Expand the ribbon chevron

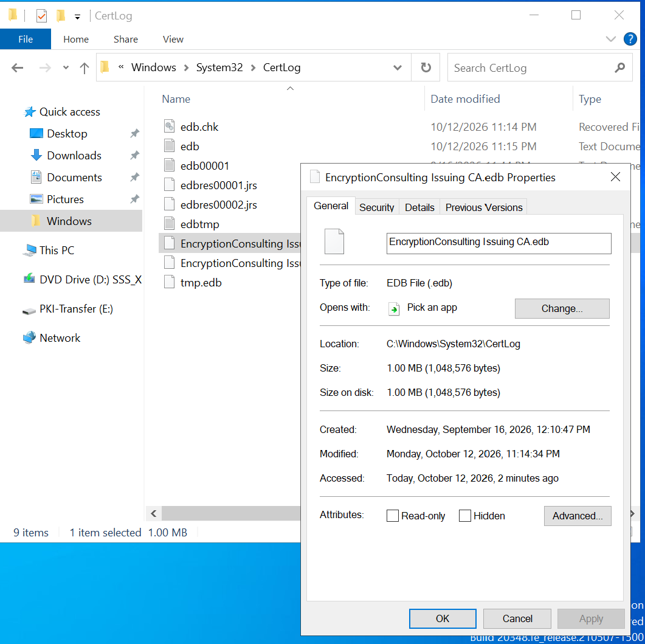click(x=611, y=39)
